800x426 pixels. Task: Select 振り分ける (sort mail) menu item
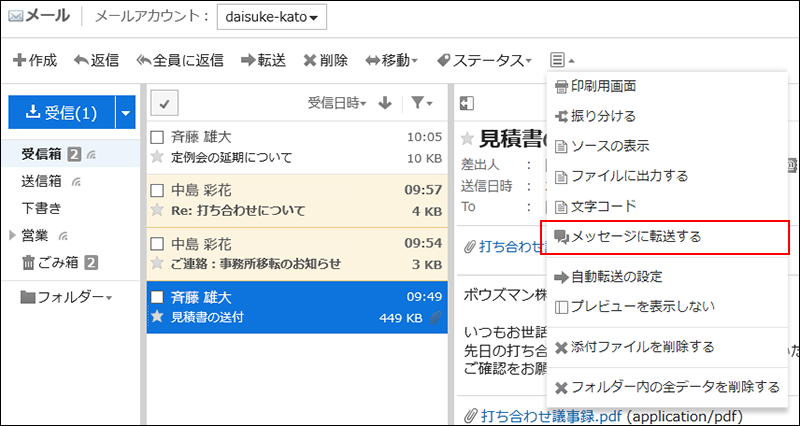point(667,116)
